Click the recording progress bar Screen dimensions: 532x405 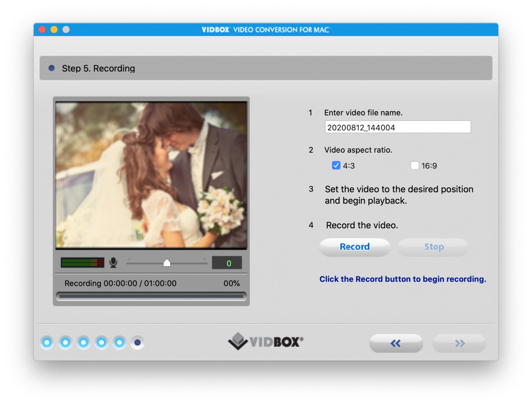click(x=151, y=296)
